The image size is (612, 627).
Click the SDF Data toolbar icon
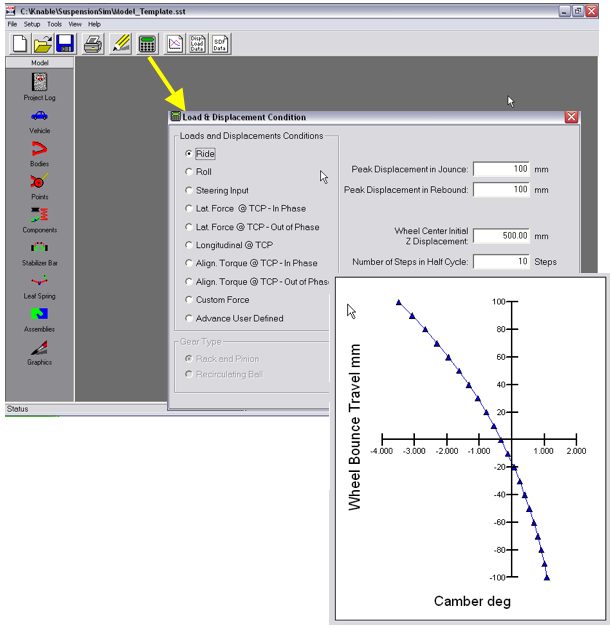point(219,44)
